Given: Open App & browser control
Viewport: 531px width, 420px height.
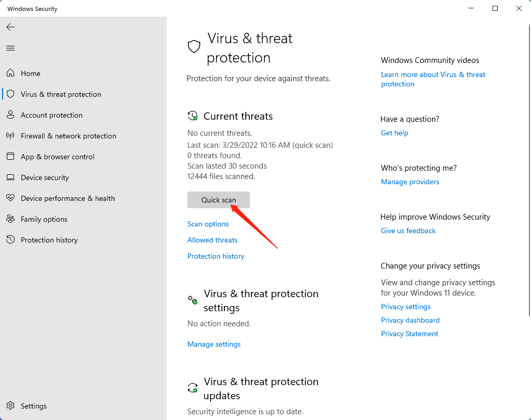Looking at the screenshot, I should [58, 157].
